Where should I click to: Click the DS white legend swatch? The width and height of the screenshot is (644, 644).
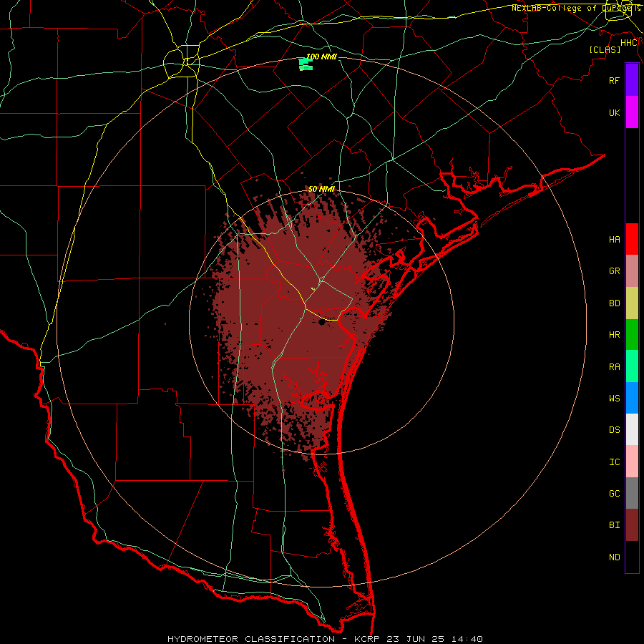[632, 429]
